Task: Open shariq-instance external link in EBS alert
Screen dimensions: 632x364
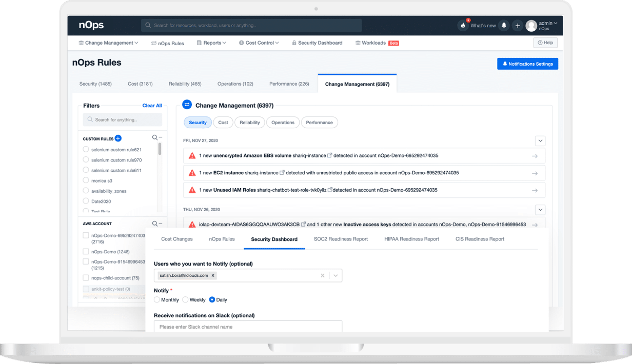Action: (330, 155)
